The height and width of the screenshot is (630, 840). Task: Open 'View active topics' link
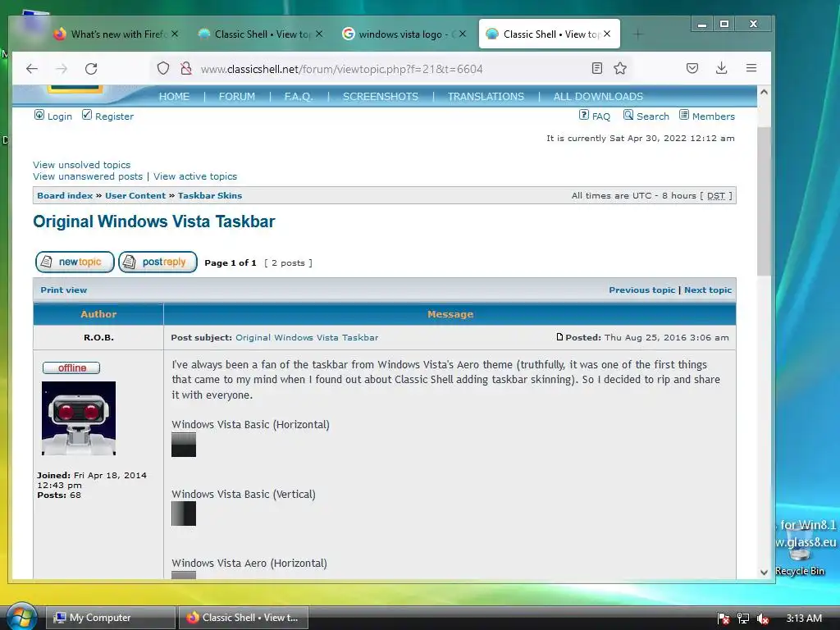click(x=195, y=176)
